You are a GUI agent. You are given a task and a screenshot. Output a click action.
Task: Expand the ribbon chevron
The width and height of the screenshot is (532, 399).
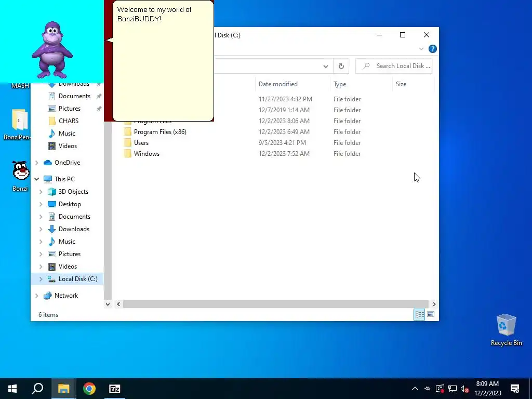click(x=421, y=49)
